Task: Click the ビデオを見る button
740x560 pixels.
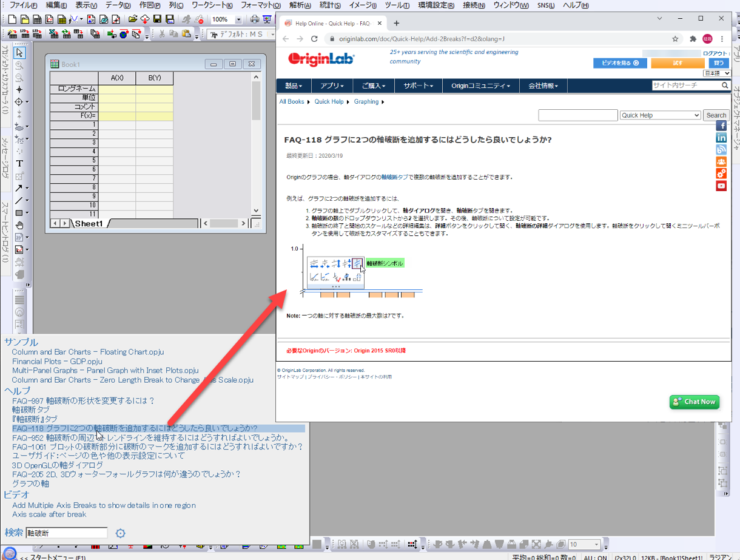Action: point(620,63)
